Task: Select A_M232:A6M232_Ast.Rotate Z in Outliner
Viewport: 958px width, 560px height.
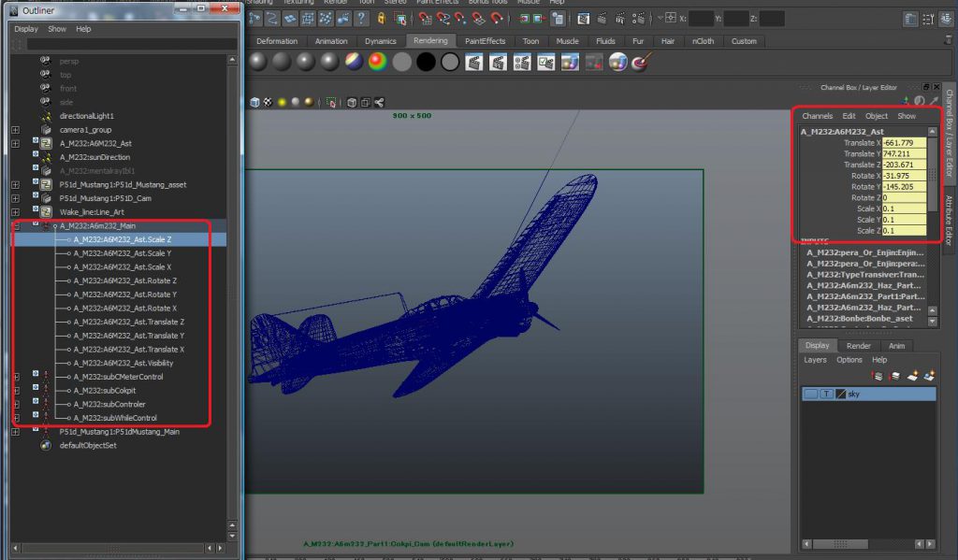Action: (x=124, y=280)
